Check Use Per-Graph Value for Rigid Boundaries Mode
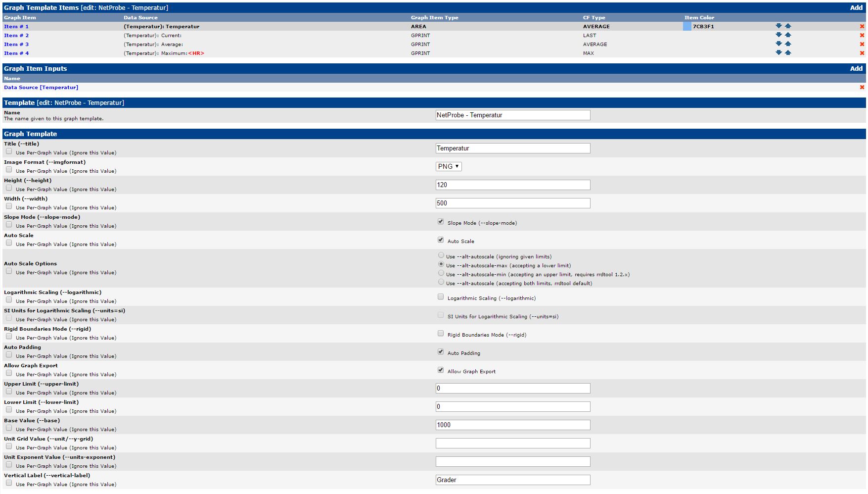 9,337
